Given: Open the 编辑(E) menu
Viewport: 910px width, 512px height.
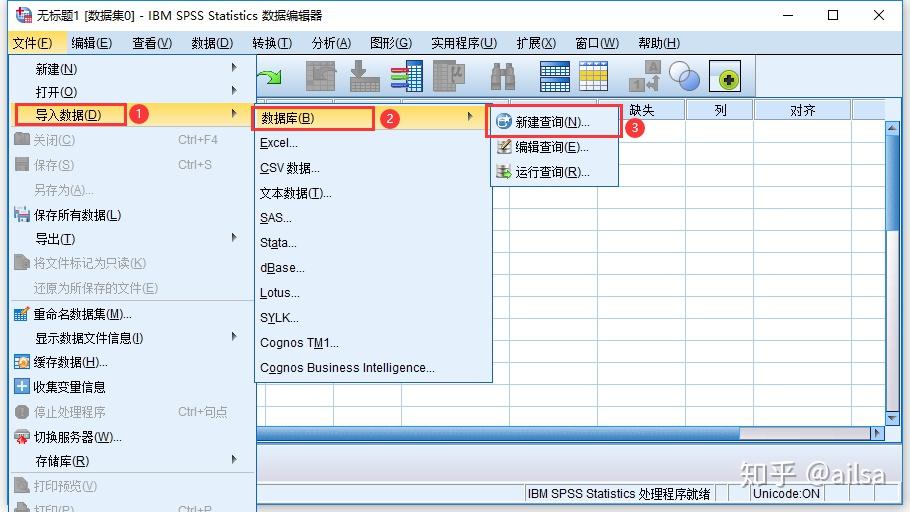Looking at the screenshot, I should click(x=92, y=43).
